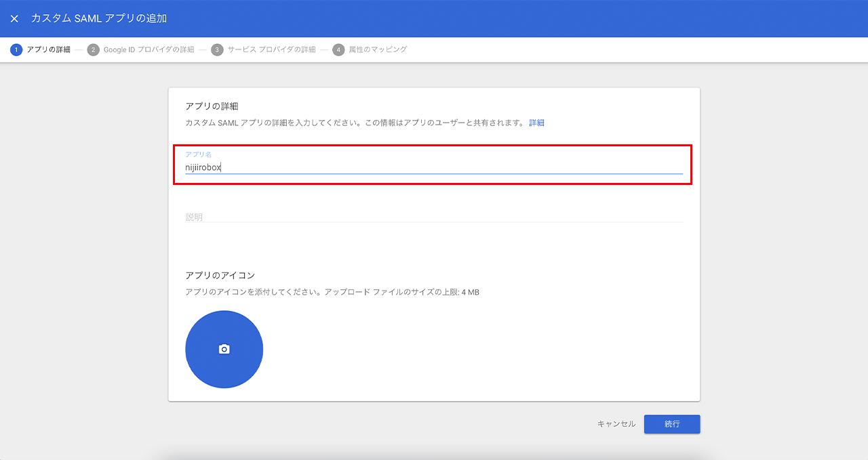The image size is (868, 460).
Task: Click the step 3 number circle
Action: click(217, 49)
